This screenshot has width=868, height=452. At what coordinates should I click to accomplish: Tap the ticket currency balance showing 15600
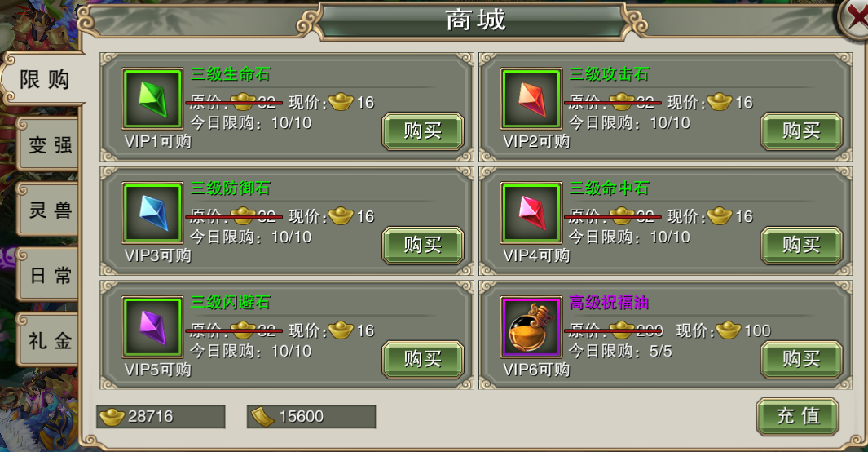pos(311,417)
